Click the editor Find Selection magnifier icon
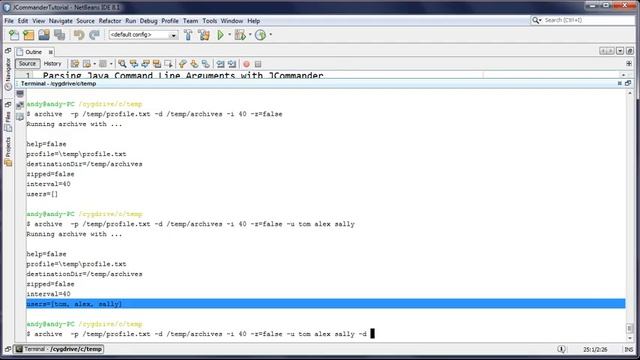Screen dimensions: 640x360 [x=122, y=64]
